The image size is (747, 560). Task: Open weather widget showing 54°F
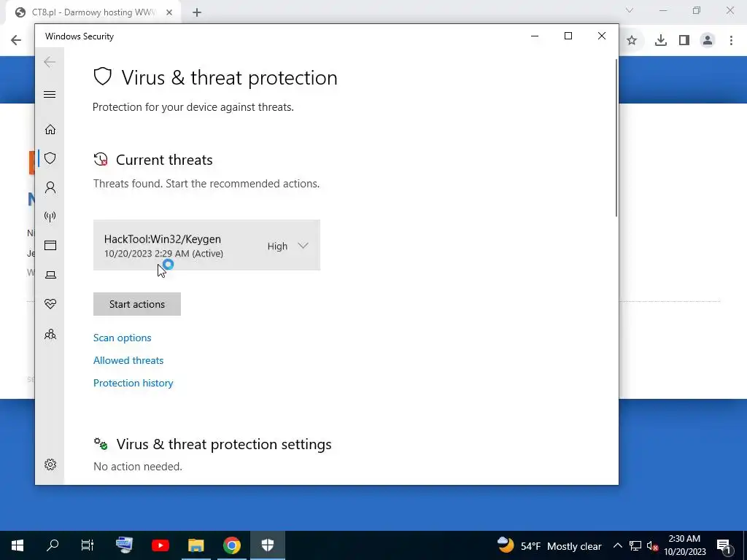(x=549, y=545)
